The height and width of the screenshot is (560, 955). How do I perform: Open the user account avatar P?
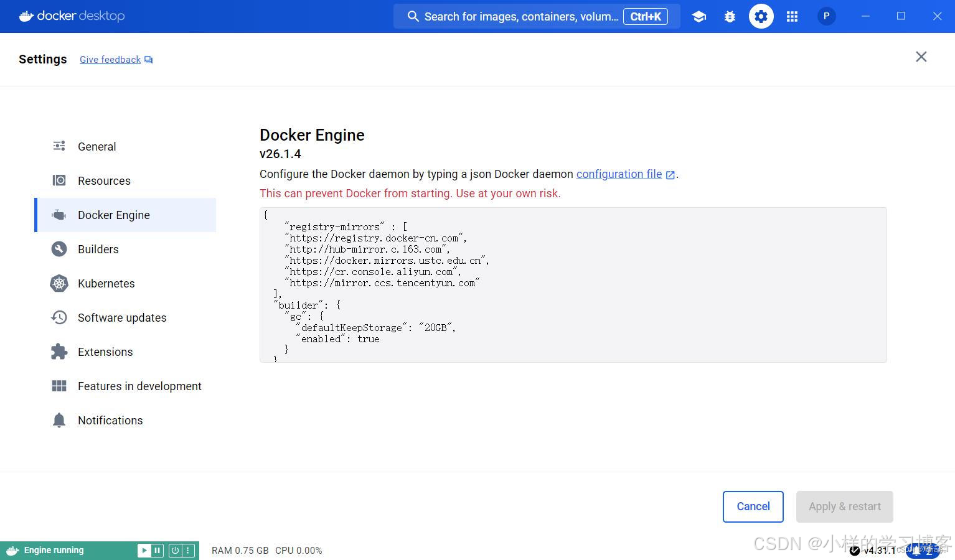coord(826,16)
